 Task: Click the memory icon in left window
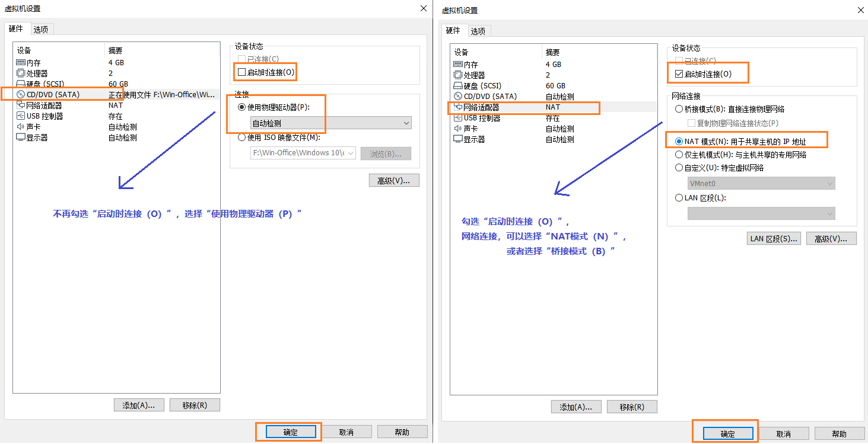(x=21, y=62)
